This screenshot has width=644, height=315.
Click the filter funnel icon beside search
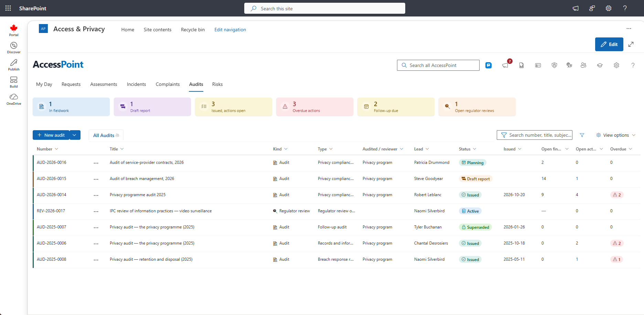click(x=582, y=135)
